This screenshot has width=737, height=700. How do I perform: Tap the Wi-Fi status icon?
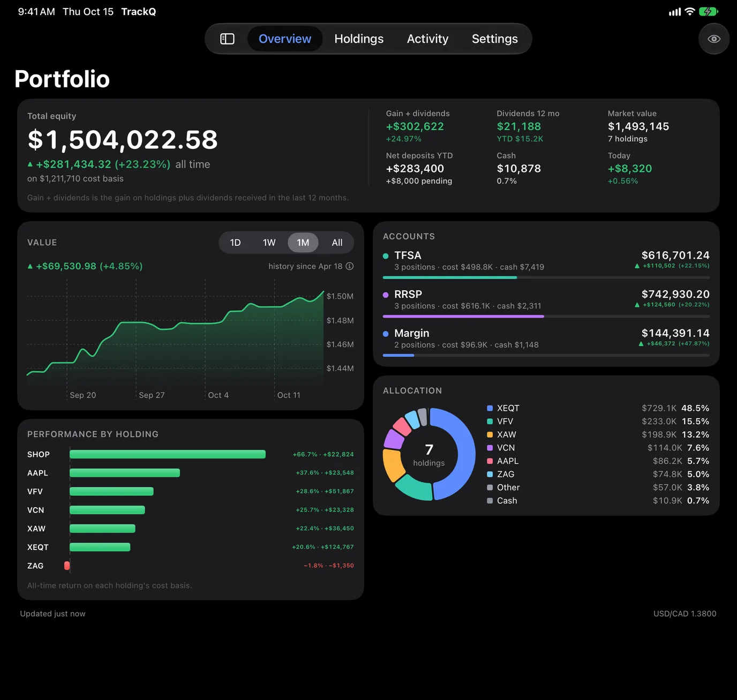[690, 12]
